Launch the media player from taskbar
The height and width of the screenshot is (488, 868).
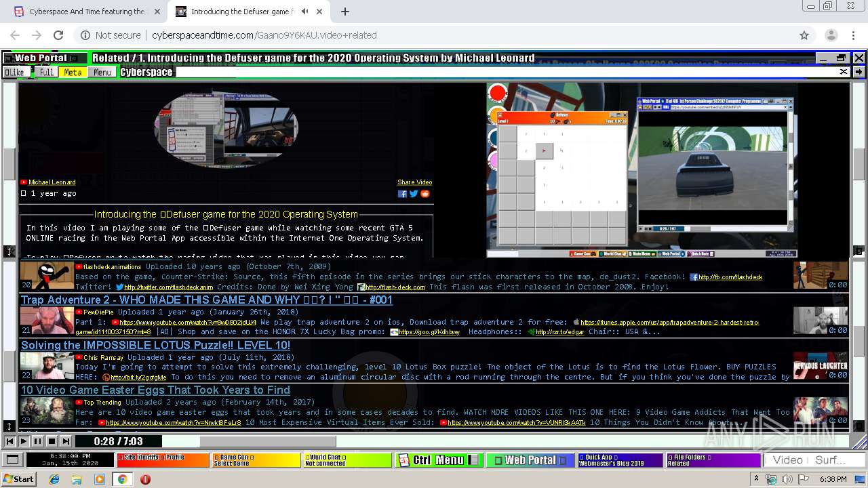[x=100, y=479]
